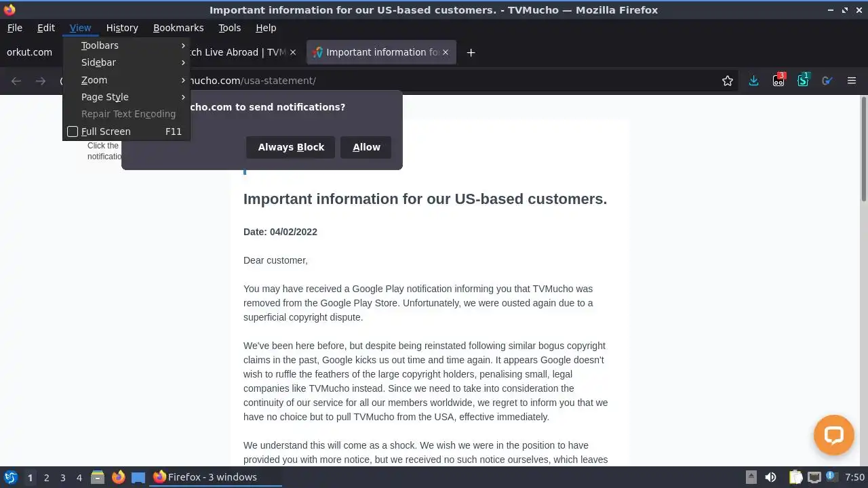Open the File menu
Viewport: 868px width, 488px height.
14,28
